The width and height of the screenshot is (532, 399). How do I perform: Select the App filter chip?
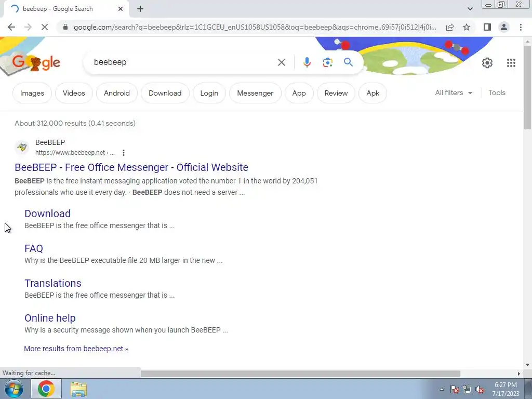click(x=299, y=93)
